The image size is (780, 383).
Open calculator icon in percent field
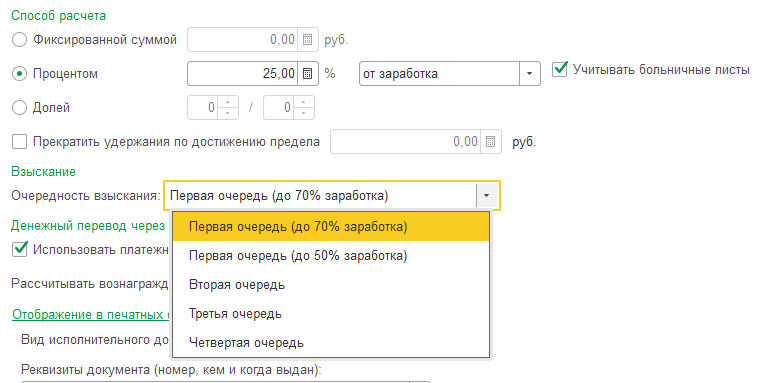pyautogui.click(x=307, y=74)
